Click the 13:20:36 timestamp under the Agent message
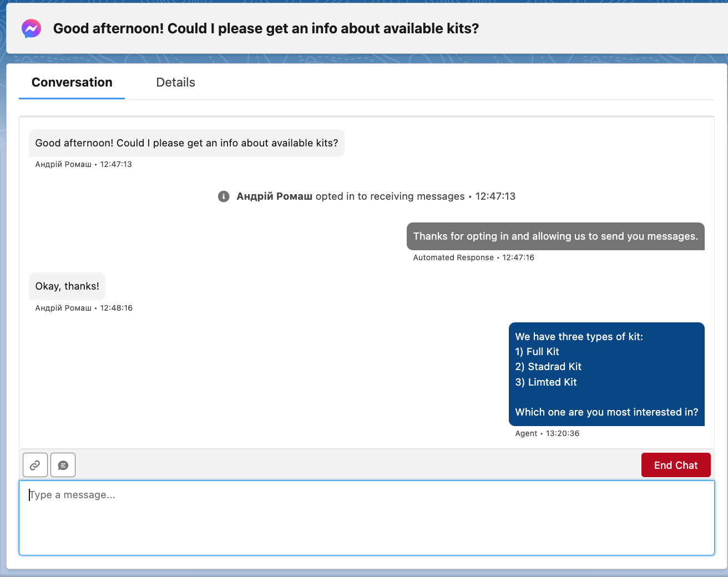The image size is (728, 577). pos(563,433)
